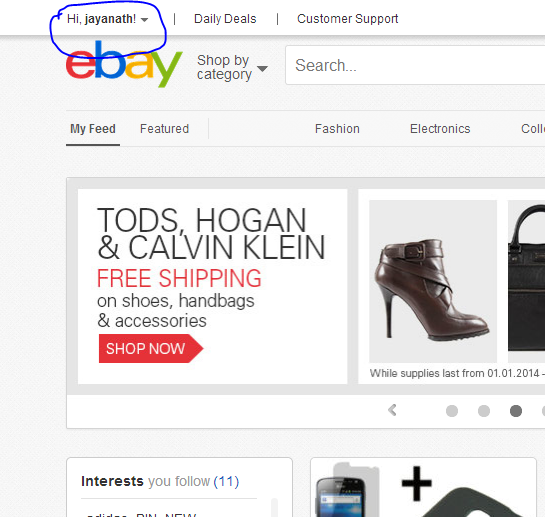Open the brown ankle boot image
545x517 pixels.
[x=433, y=282]
